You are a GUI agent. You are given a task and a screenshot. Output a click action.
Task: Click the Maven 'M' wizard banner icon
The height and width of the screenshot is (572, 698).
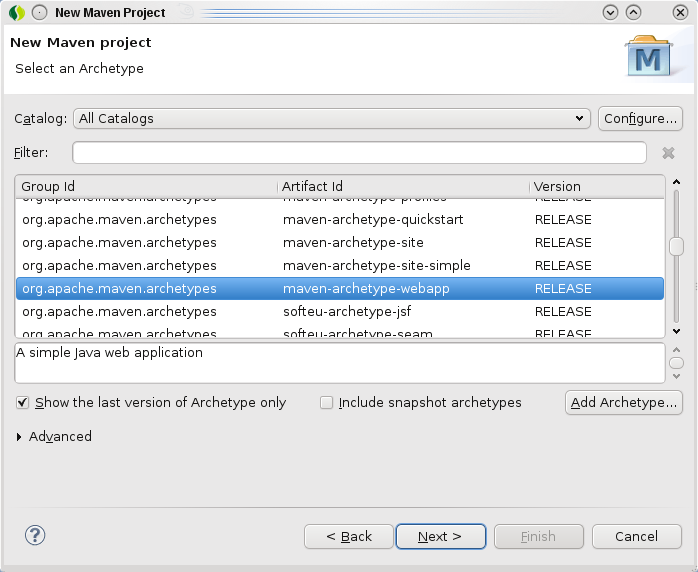tap(649, 57)
